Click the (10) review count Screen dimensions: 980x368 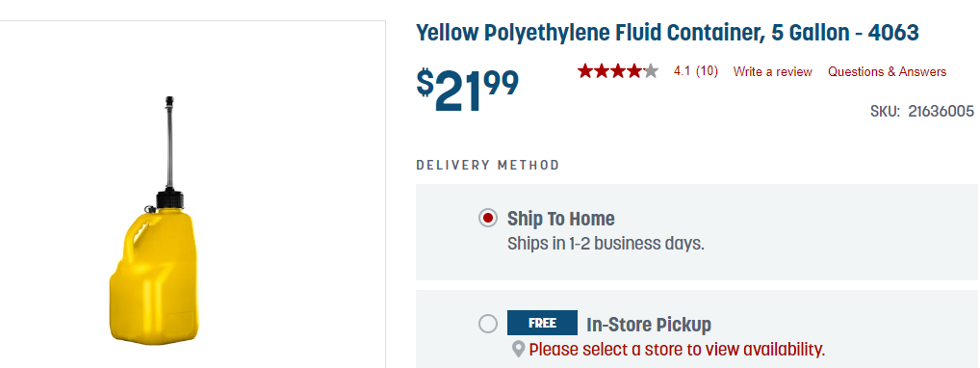click(x=707, y=71)
